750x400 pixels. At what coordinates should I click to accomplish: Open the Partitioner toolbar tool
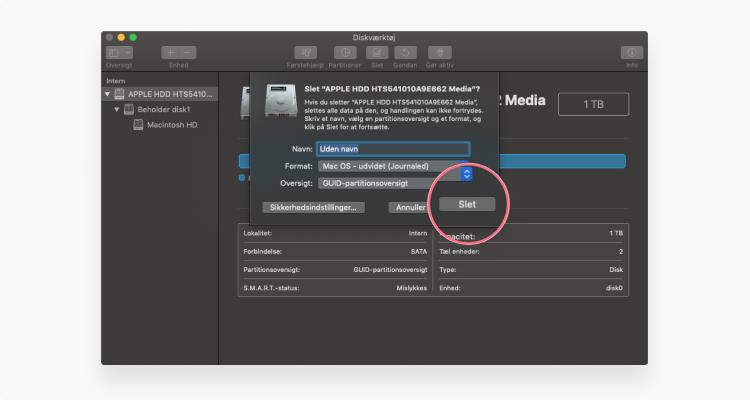click(345, 53)
